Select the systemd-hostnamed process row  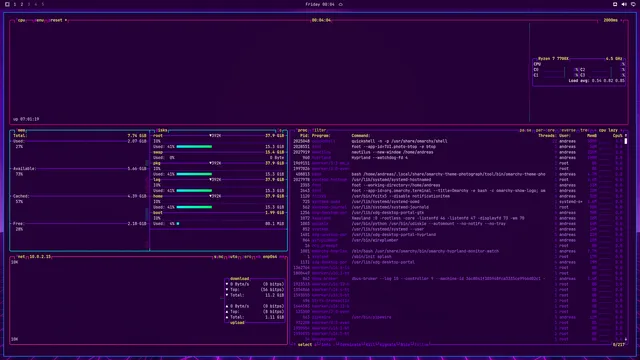click(458, 180)
